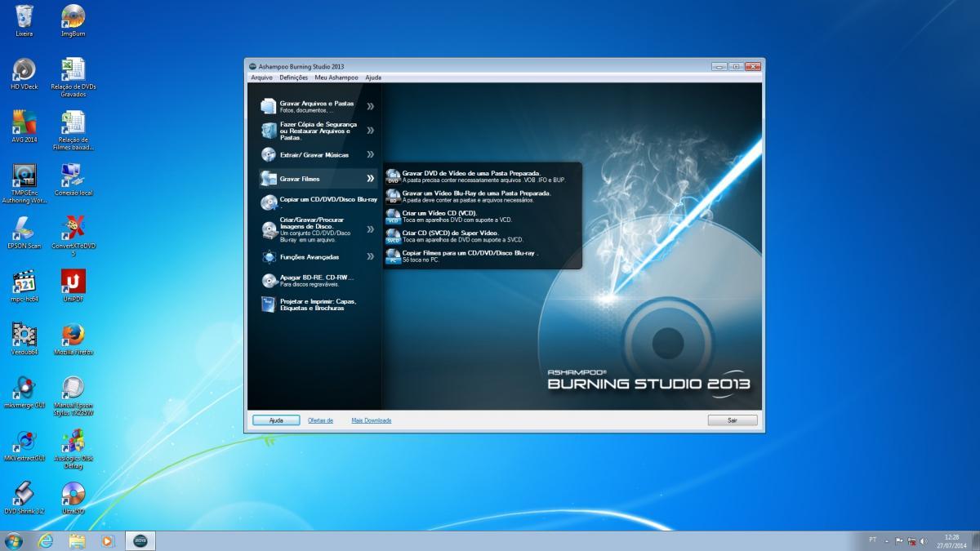Open the Funções Avançadas atom icon
The width and height of the screenshot is (980, 551).
(268, 256)
